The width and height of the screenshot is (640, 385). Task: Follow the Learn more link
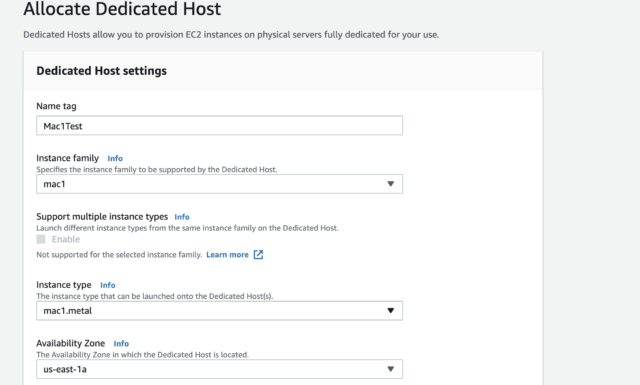(x=227, y=255)
